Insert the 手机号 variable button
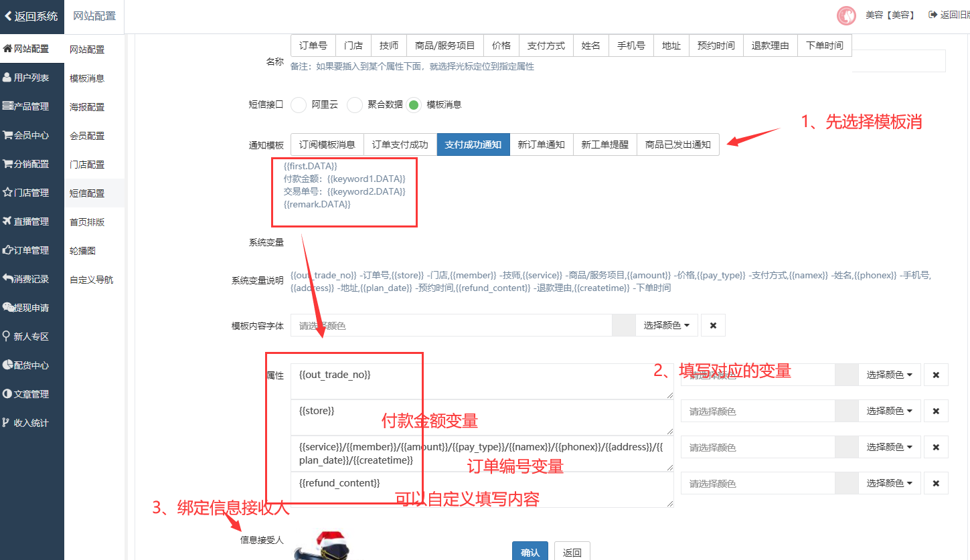Viewport: 970px width, 560px height. pos(631,45)
